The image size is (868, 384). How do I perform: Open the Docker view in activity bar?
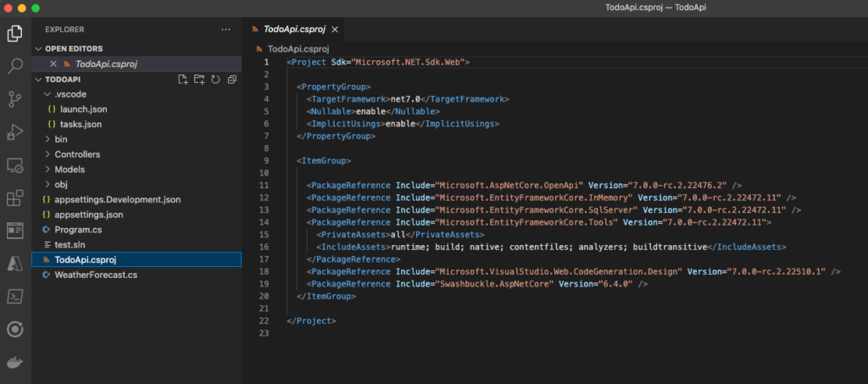(15, 363)
